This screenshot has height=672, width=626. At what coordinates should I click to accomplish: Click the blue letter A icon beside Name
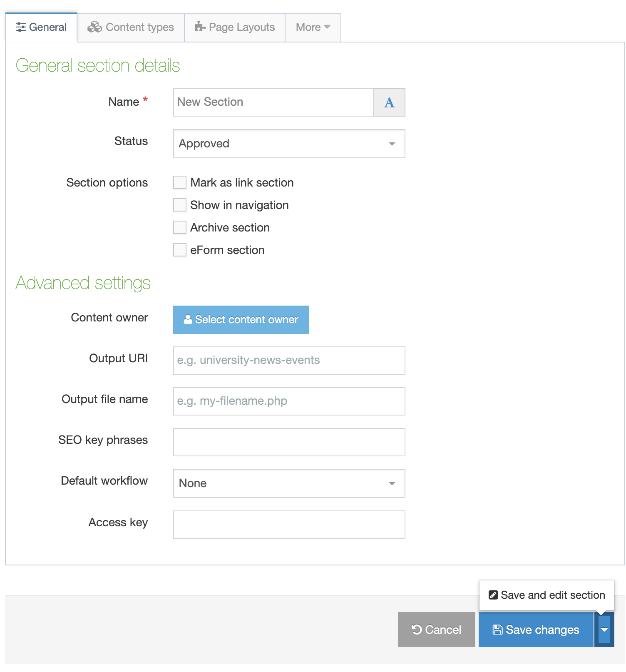click(389, 102)
